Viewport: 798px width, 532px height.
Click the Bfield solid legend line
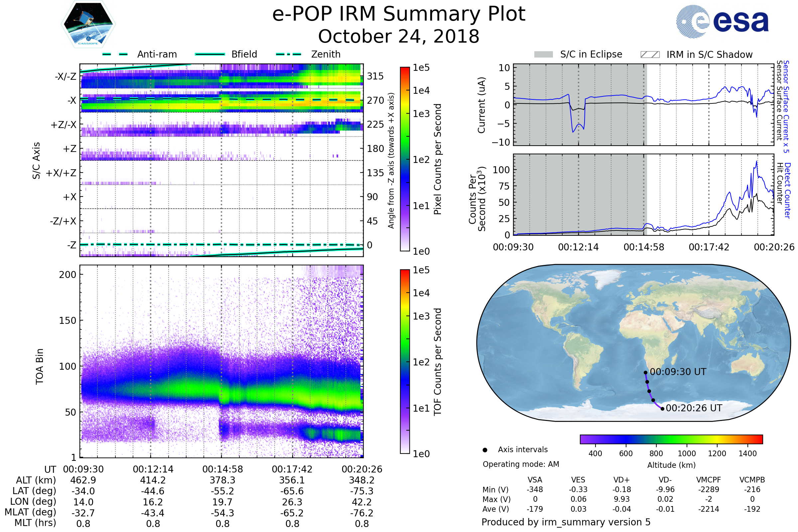(x=210, y=54)
